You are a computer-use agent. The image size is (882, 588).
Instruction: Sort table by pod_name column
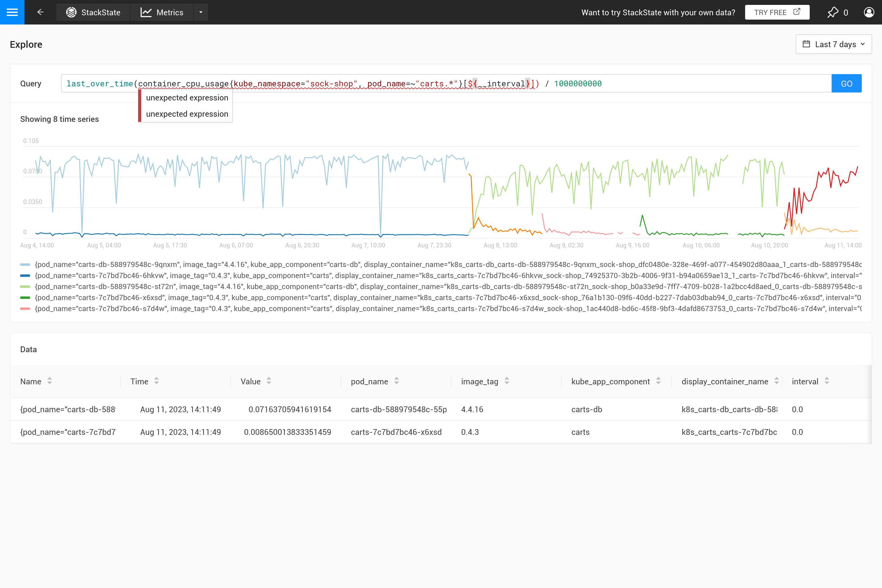396,381
